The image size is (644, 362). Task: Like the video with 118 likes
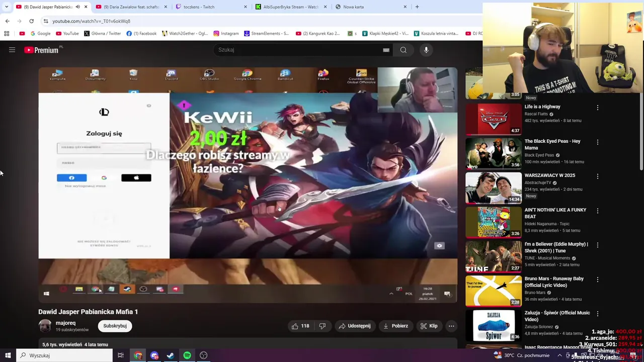point(300,326)
